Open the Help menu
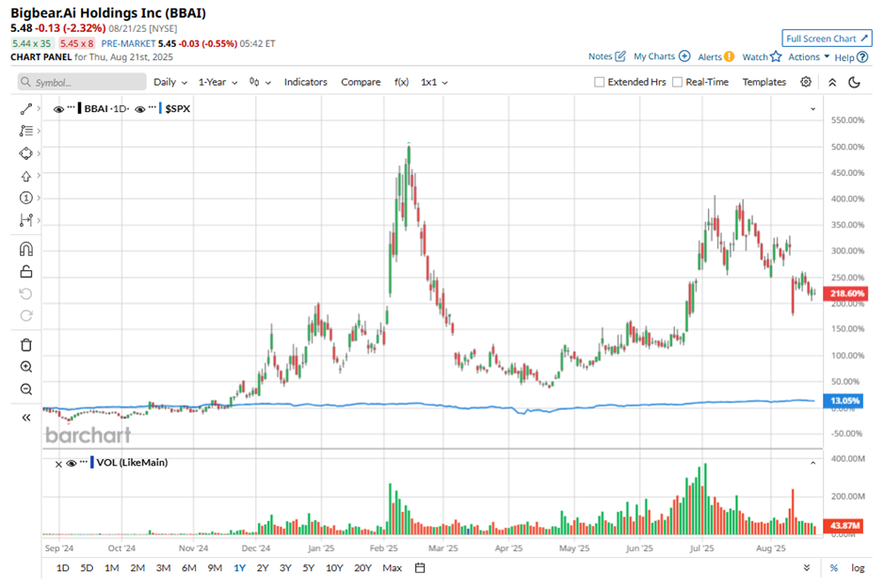 pyautogui.click(x=851, y=57)
